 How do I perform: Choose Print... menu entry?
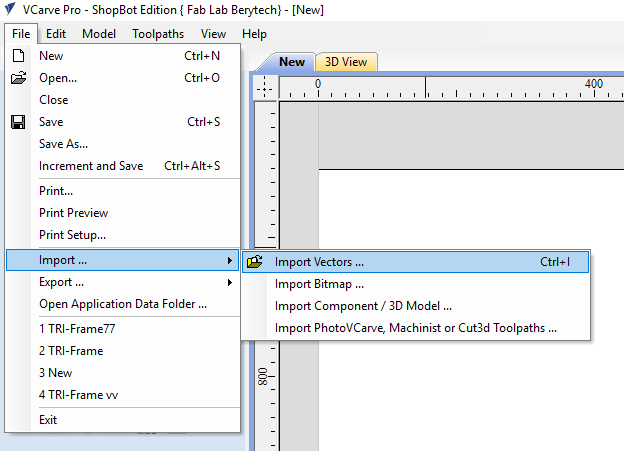click(x=123, y=191)
